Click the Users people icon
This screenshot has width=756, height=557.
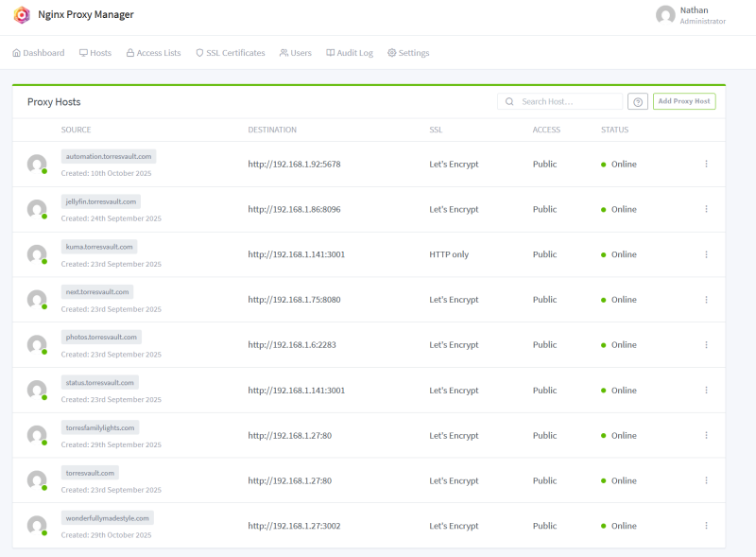click(x=282, y=52)
